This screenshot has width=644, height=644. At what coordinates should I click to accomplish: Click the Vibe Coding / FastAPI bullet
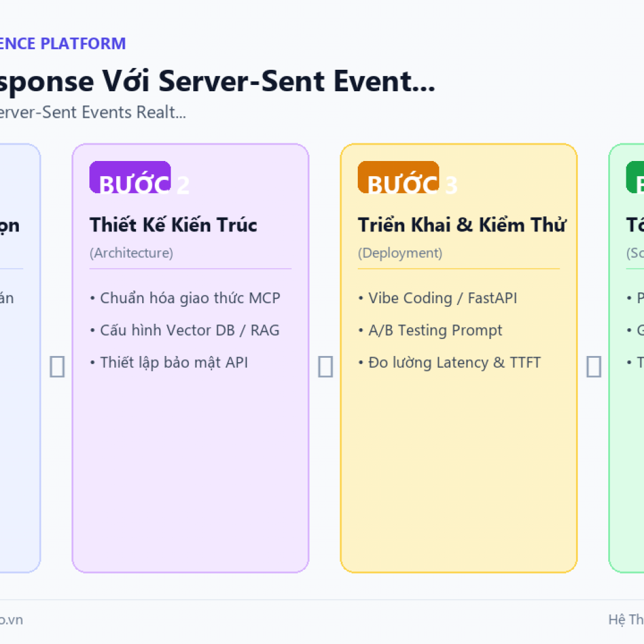pyautogui.click(x=438, y=298)
